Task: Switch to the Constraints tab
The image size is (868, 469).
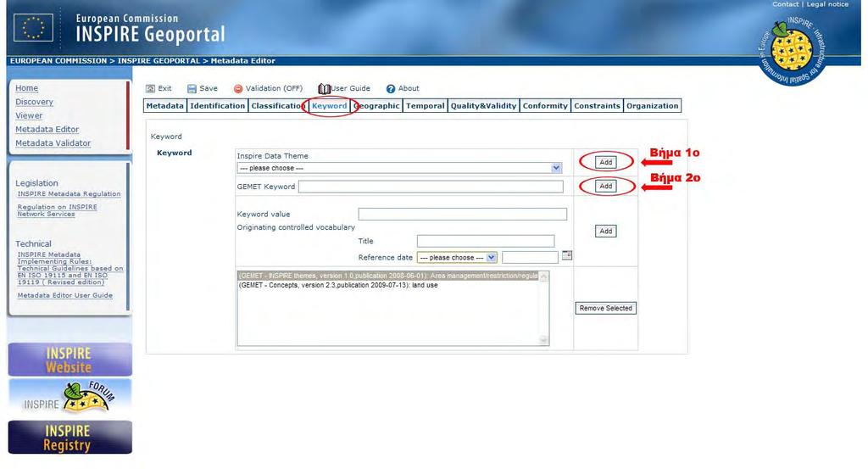Action: click(598, 106)
